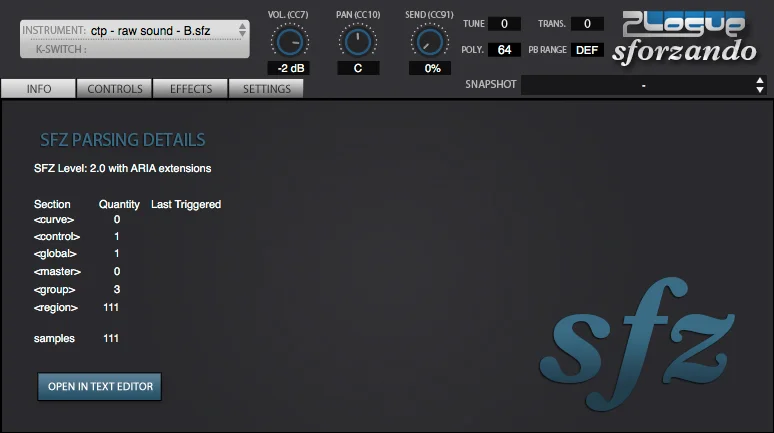This screenshot has height=433, width=774.
Task: Select the INFO tab
Action: click(x=39, y=89)
